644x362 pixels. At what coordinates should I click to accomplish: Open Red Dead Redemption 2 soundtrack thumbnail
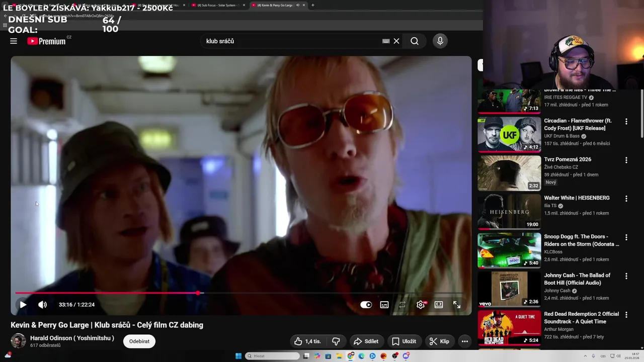509,328
